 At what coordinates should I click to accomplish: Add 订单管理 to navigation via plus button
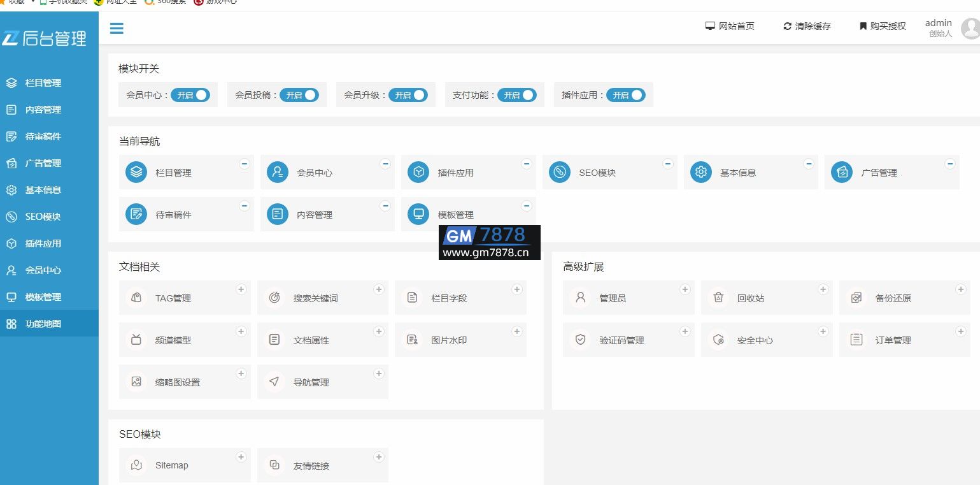961,331
